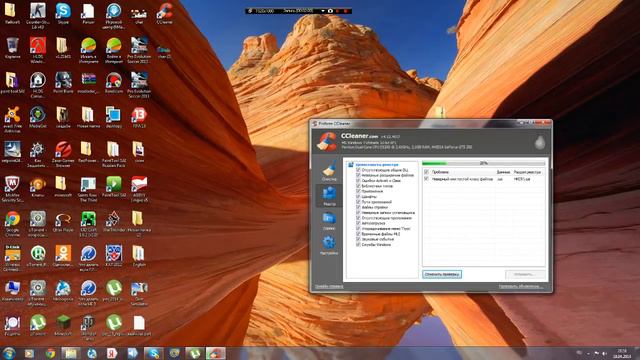
Task: Open the CCleaner desktop shortcut
Action: (164, 13)
